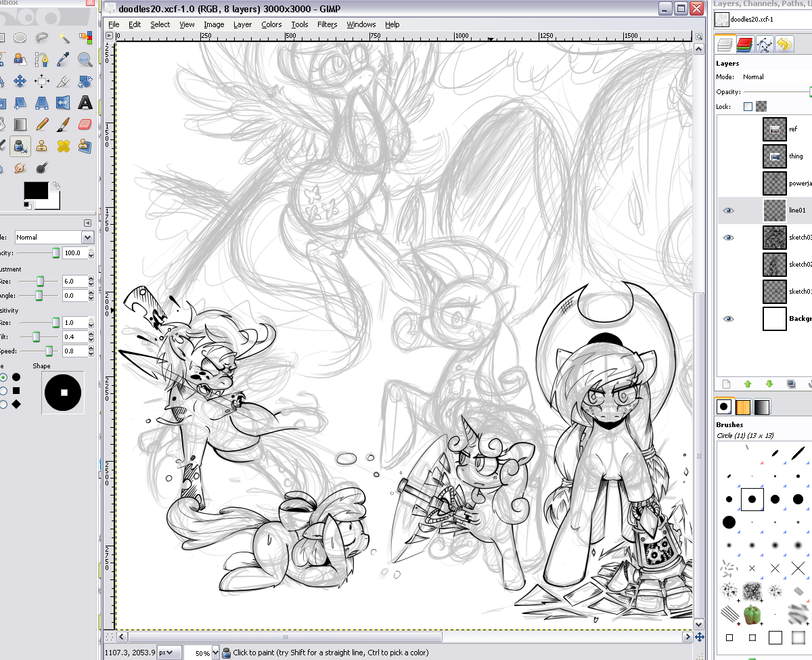Select the Smudge finger tool
Image resolution: width=812 pixels, height=660 pixels.
20,168
